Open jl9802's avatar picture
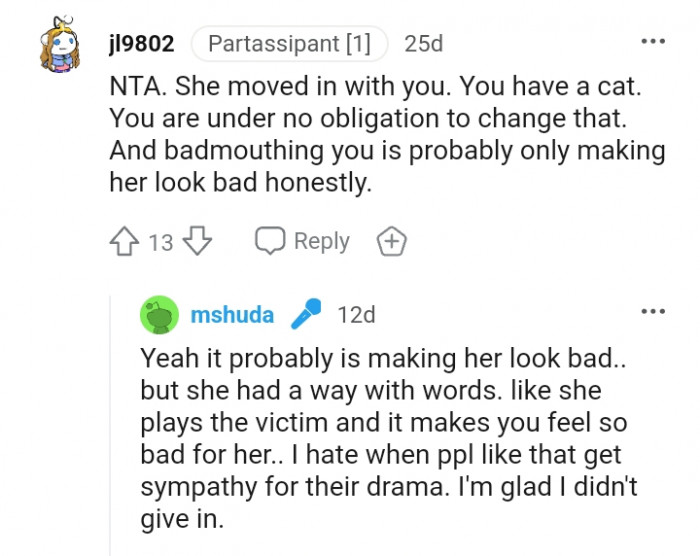The height and width of the screenshot is (556, 700). pos(61,48)
